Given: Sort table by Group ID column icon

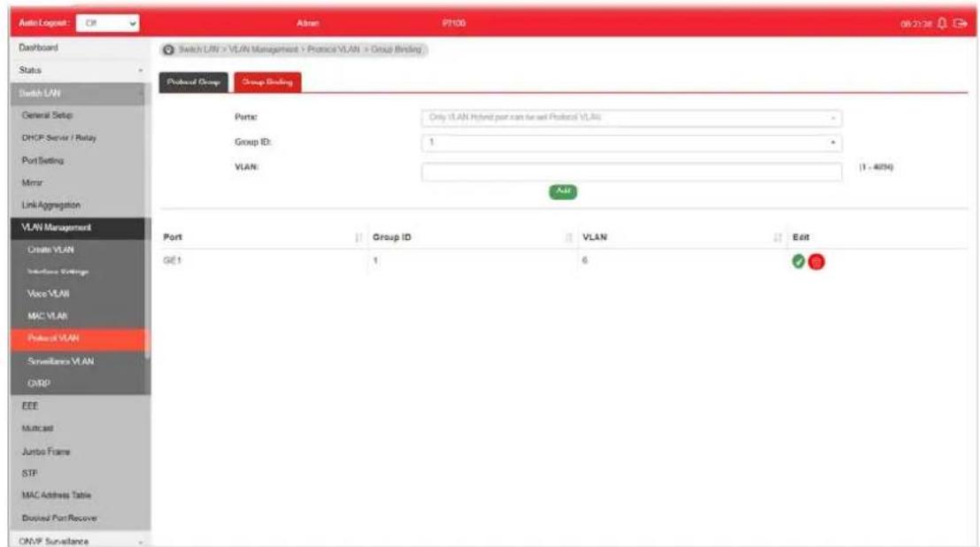Looking at the screenshot, I should pyautogui.click(x=568, y=237).
